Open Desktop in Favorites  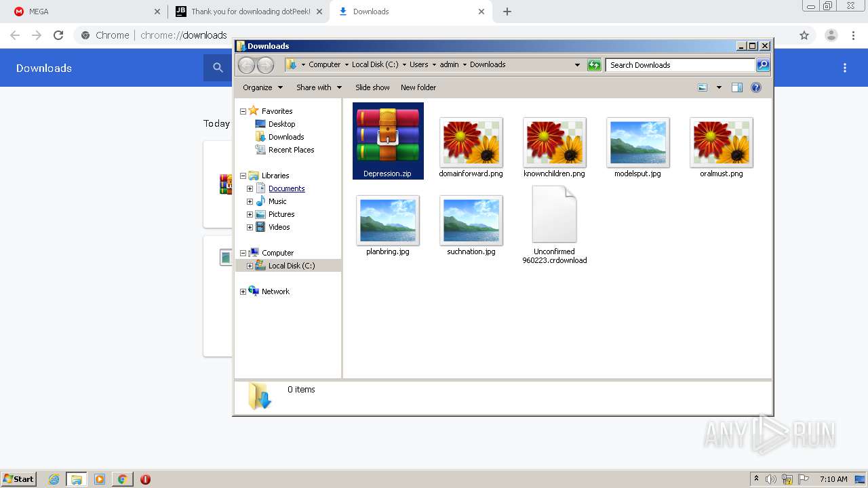pos(281,124)
